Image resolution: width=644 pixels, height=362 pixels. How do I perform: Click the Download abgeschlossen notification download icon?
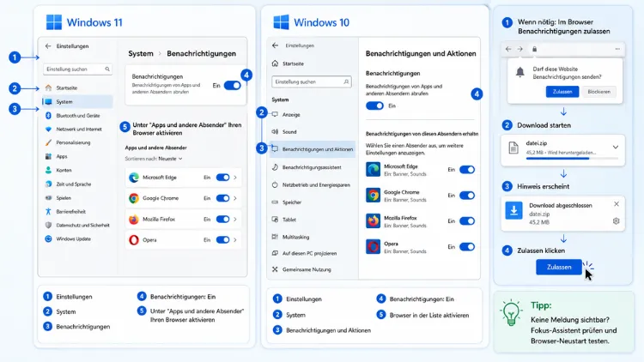513,210
